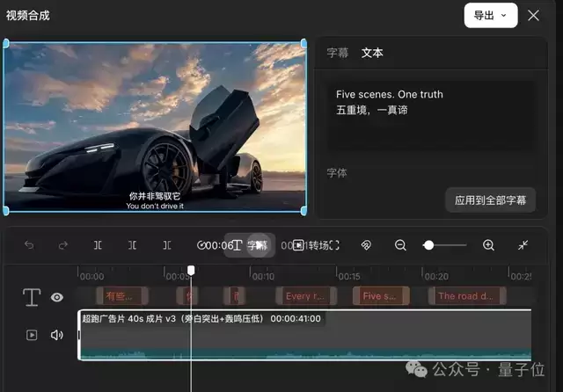
Task: Click the undo arrow icon
Action: coord(29,245)
